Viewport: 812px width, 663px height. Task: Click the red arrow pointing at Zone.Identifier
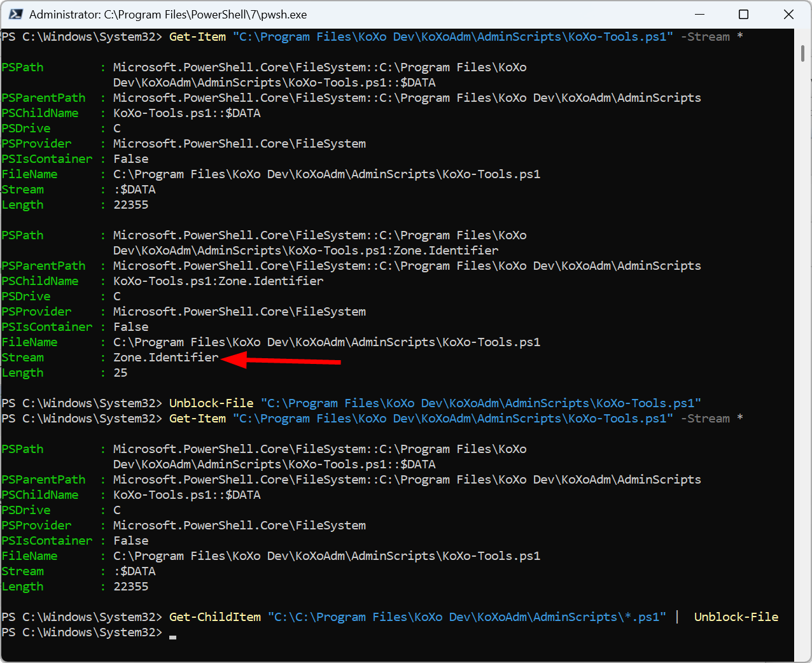click(281, 361)
